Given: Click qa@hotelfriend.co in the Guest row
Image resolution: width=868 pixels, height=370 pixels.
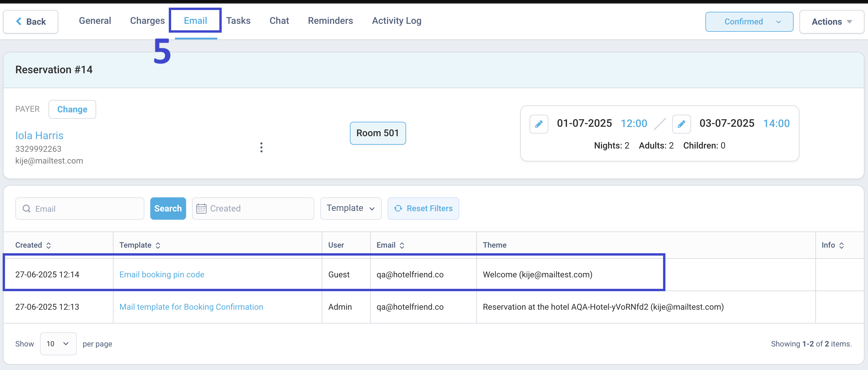Looking at the screenshot, I should pos(410,274).
